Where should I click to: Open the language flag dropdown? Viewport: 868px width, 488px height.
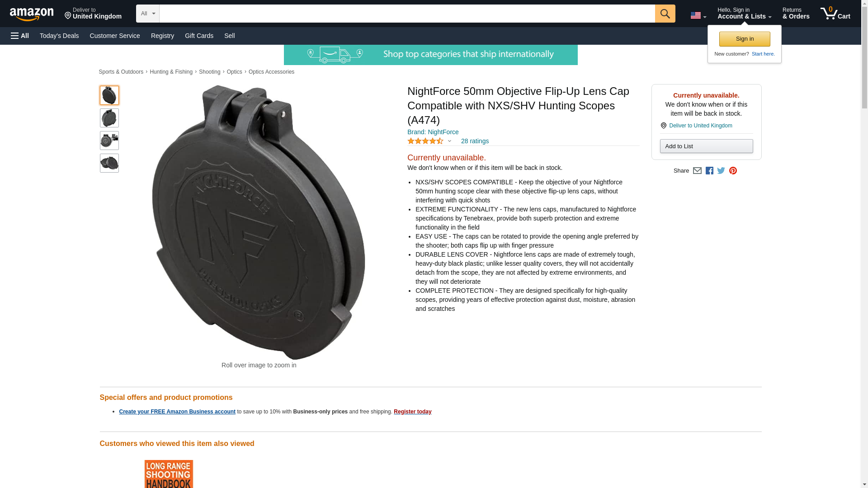(698, 16)
